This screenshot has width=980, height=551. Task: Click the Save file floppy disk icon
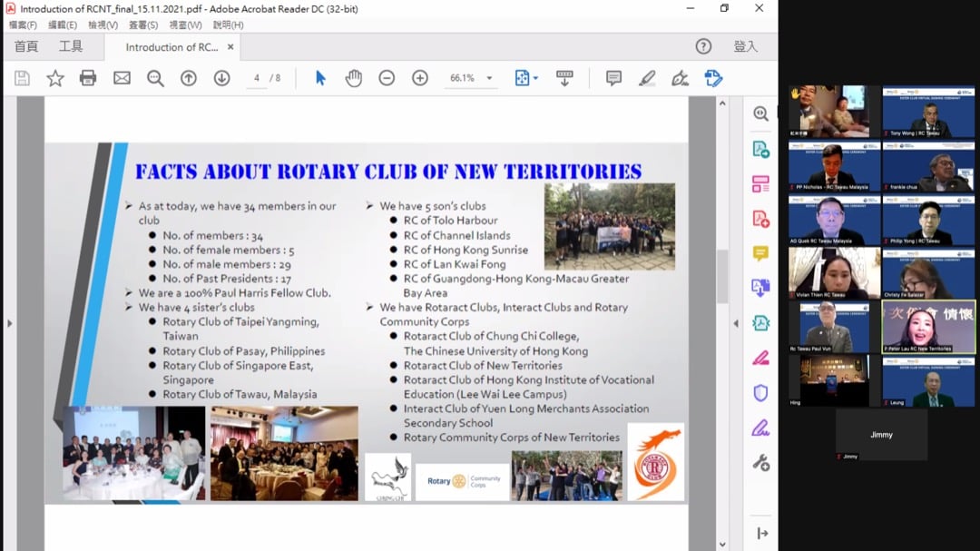click(23, 78)
